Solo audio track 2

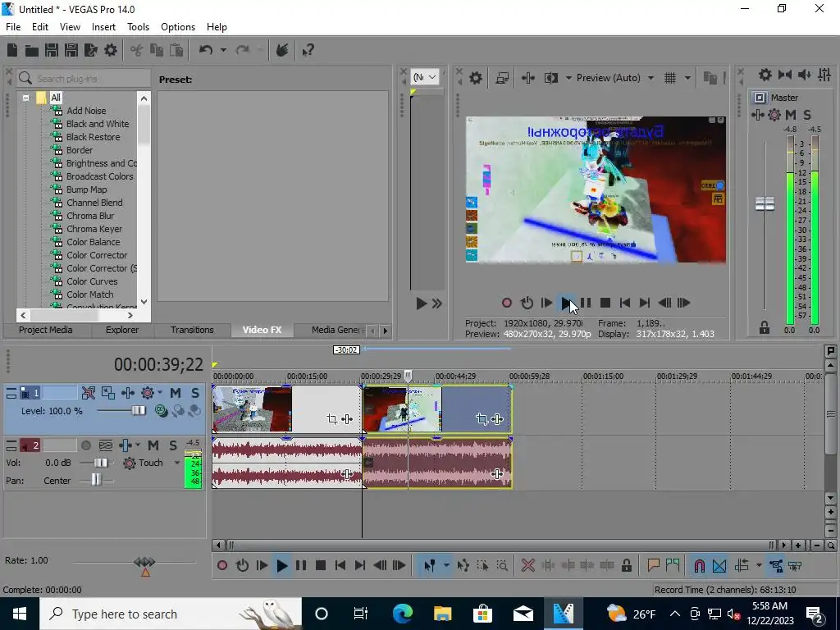(173, 445)
